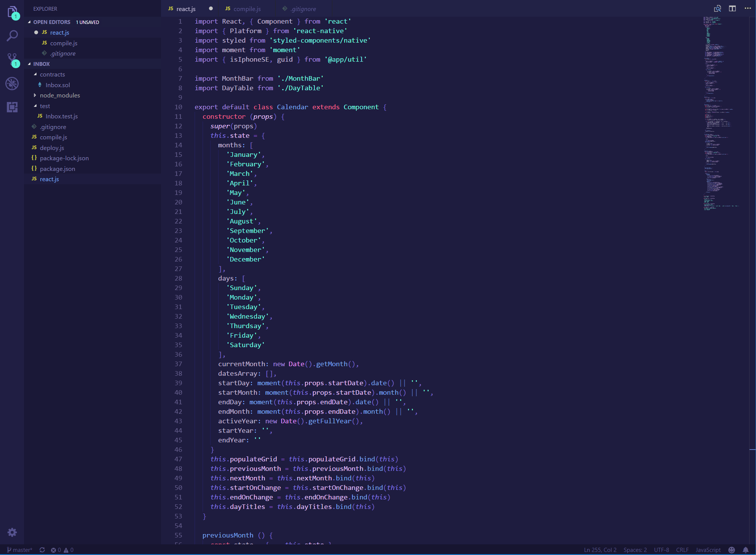This screenshot has height=555, width=756.
Task: Open the Extensions view icon
Action: point(12,107)
